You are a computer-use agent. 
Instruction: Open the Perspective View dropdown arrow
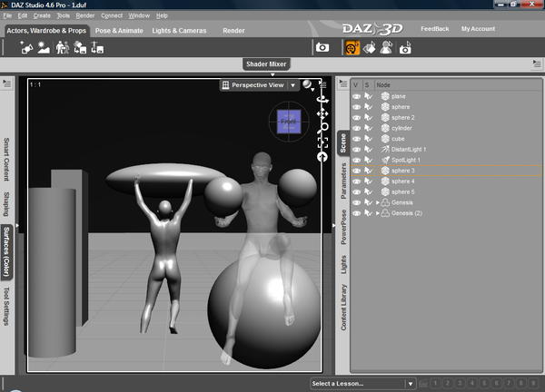(x=293, y=85)
